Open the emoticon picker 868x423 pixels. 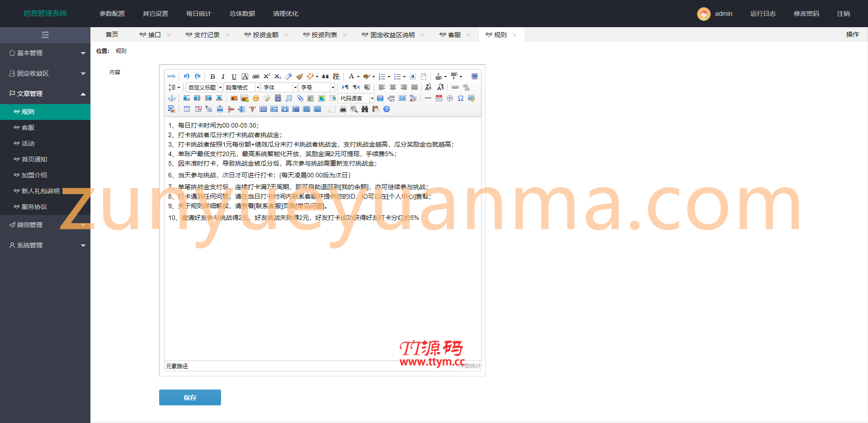(256, 98)
